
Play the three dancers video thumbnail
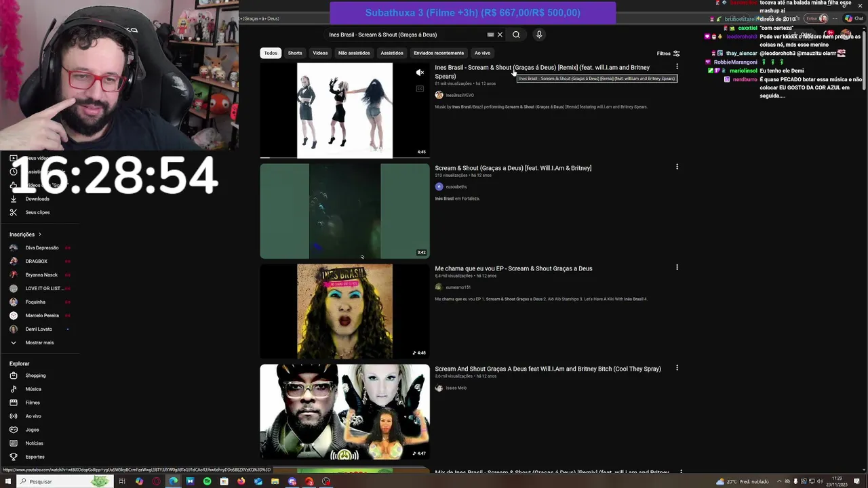click(344, 110)
